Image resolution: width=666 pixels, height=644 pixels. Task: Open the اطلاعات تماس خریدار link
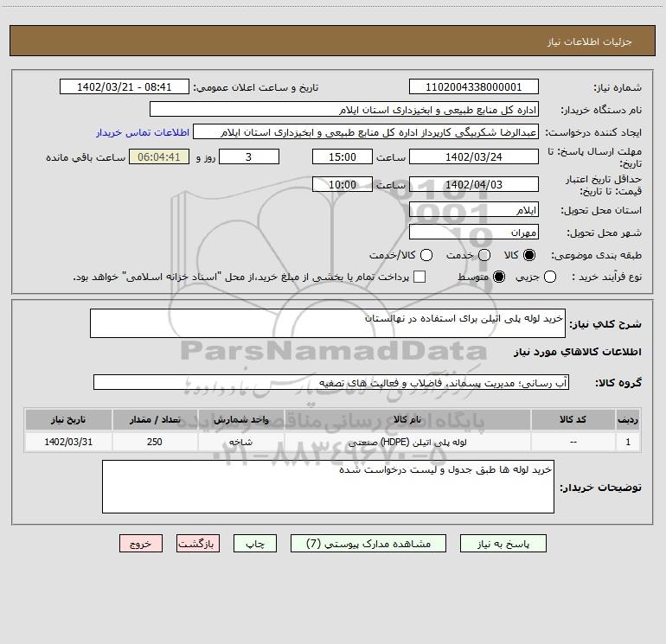(x=143, y=132)
